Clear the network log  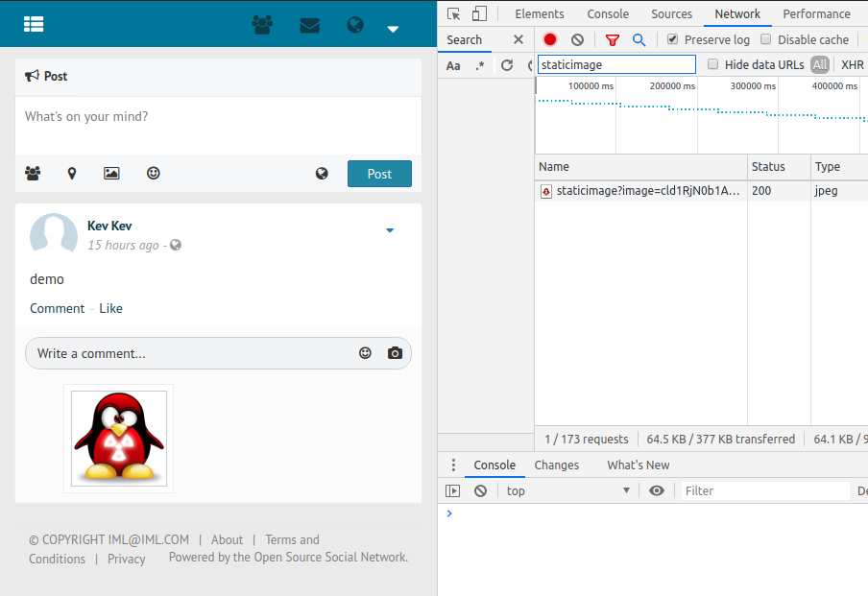577,39
